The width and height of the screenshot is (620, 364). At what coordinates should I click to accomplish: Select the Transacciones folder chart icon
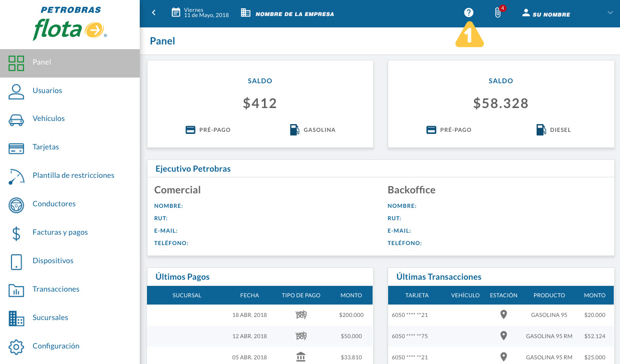coord(16,291)
